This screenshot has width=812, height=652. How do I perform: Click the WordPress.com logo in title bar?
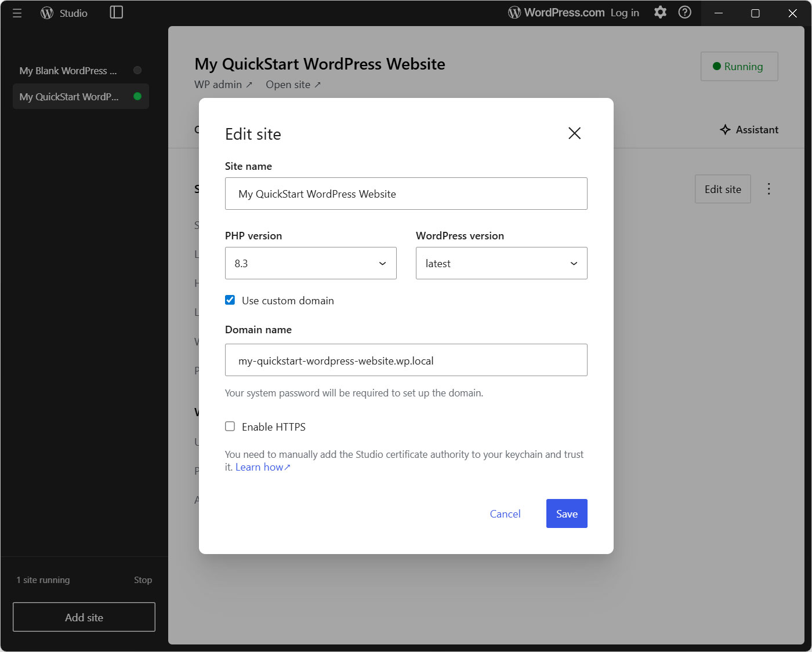[513, 12]
